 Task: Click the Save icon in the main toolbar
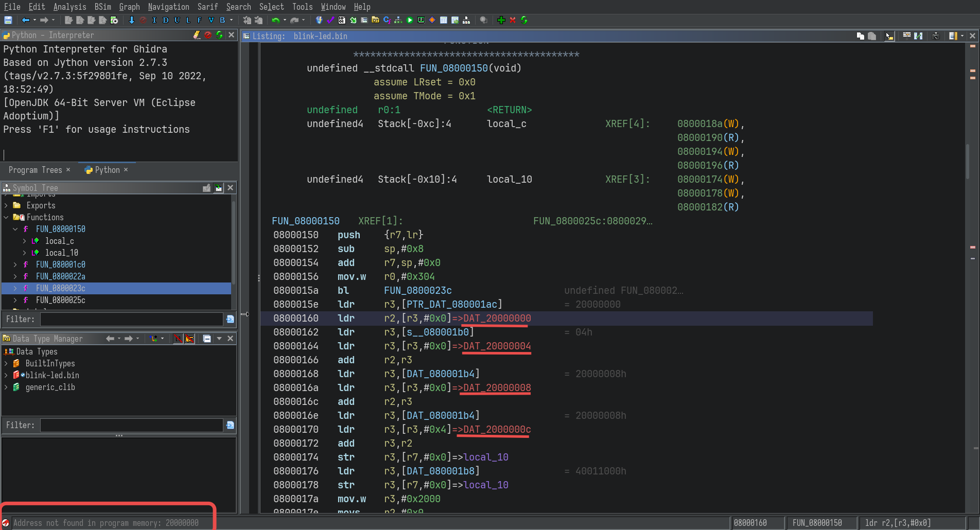click(8, 20)
